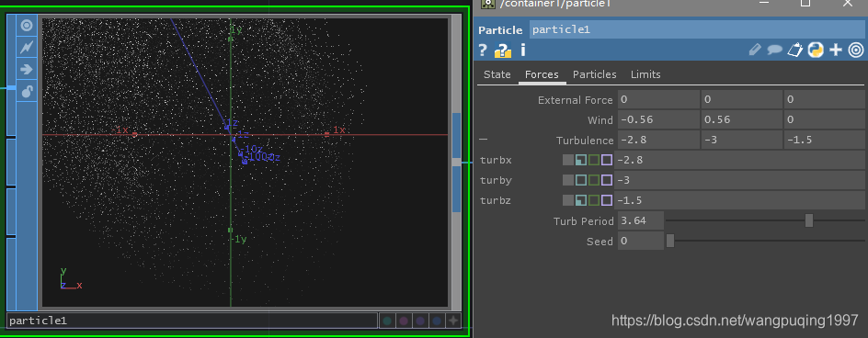
Task: Set turbx to bind mode (purple square)
Action: [607, 160]
